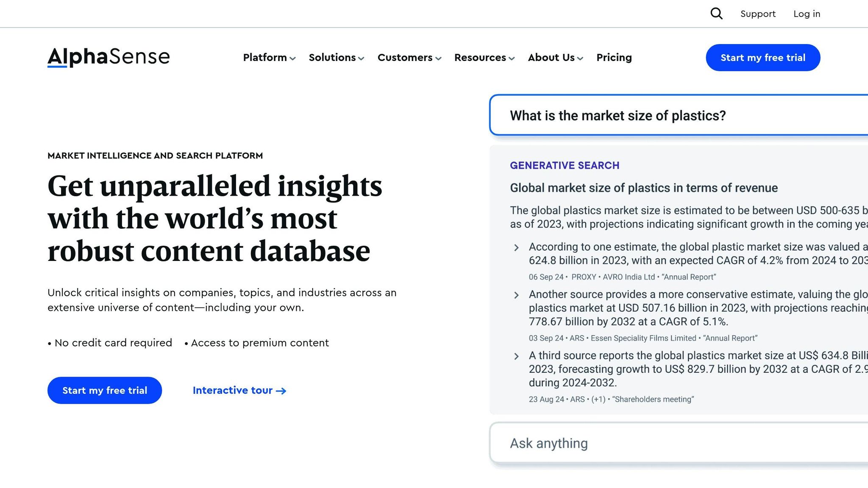Click hero Start my free trial button

[x=105, y=390]
